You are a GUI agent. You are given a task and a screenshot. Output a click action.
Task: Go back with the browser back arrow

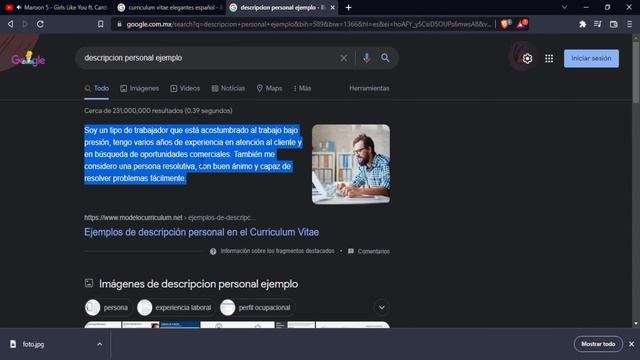(11, 24)
